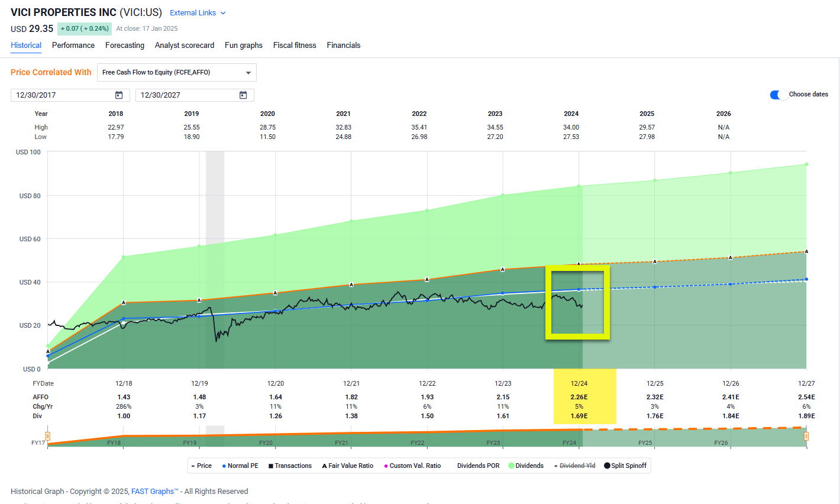Open the start date calendar picker
This screenshot has height=504, width=840.
(118, 95)
